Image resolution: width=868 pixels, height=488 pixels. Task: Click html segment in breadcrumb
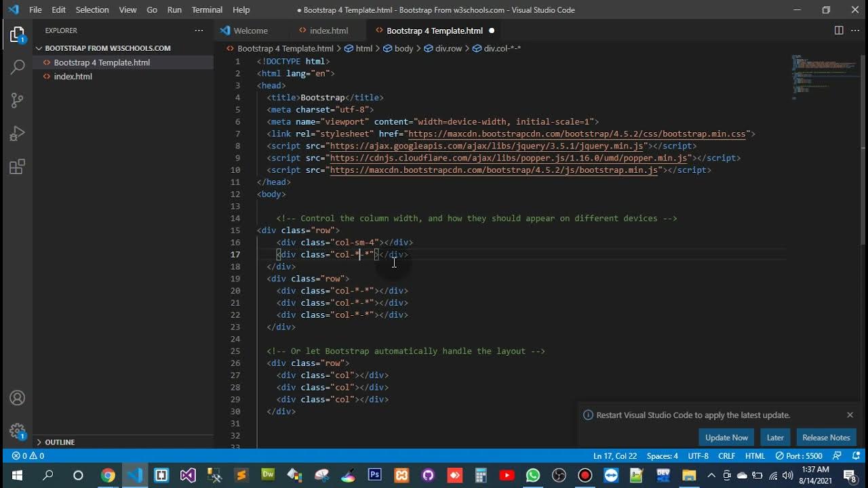[364, 49]
